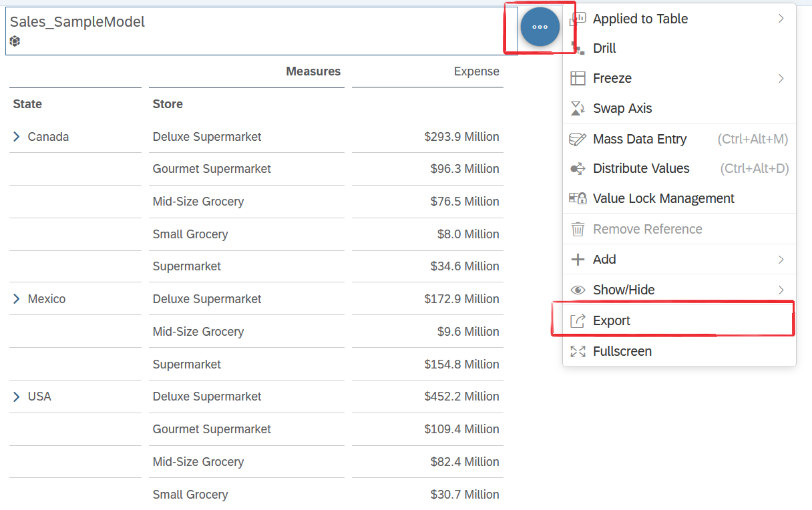Click the More Actions ellipsis button

tap(540, 27)
